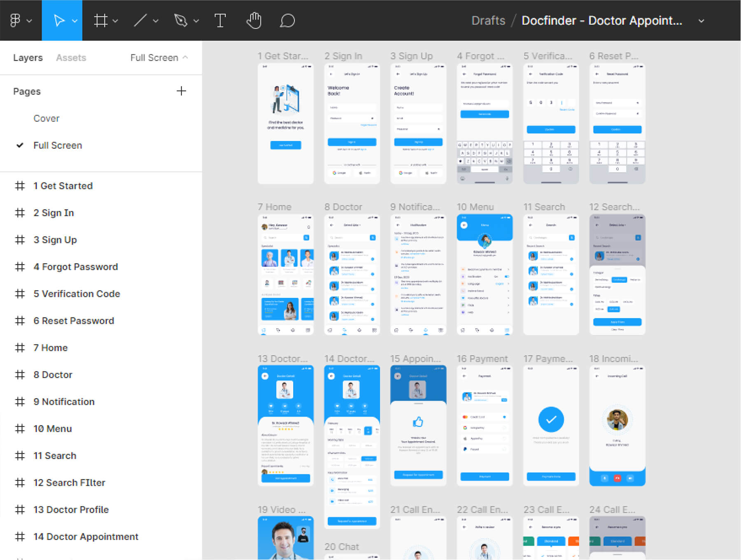Open the Frame tool options arrow
Image resolution: width=741 pixels, height=560 pixels.
pos(116,21)
